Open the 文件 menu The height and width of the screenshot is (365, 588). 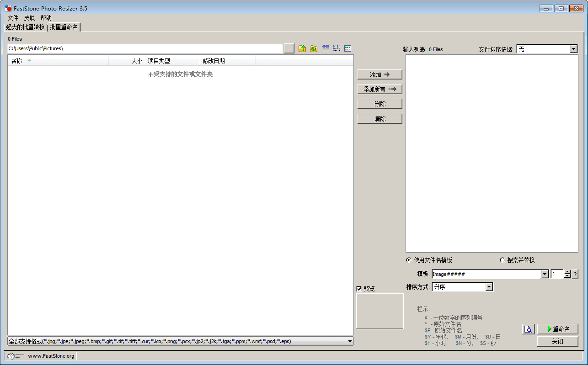(x=13, y=18)
